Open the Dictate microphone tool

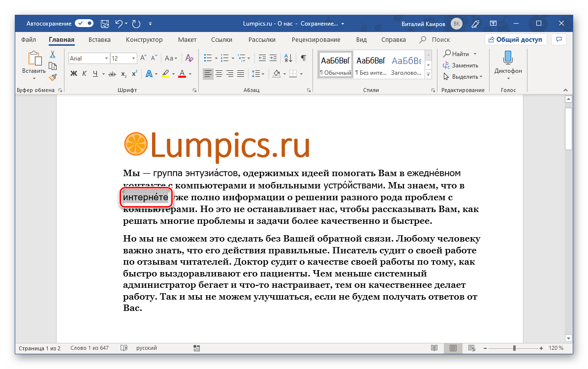click(508, 63)
